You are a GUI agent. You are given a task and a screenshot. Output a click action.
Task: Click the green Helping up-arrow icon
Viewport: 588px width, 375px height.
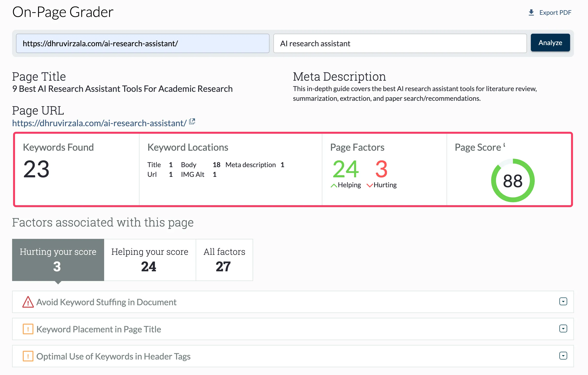pyautogui.click(x=334, y=185)
